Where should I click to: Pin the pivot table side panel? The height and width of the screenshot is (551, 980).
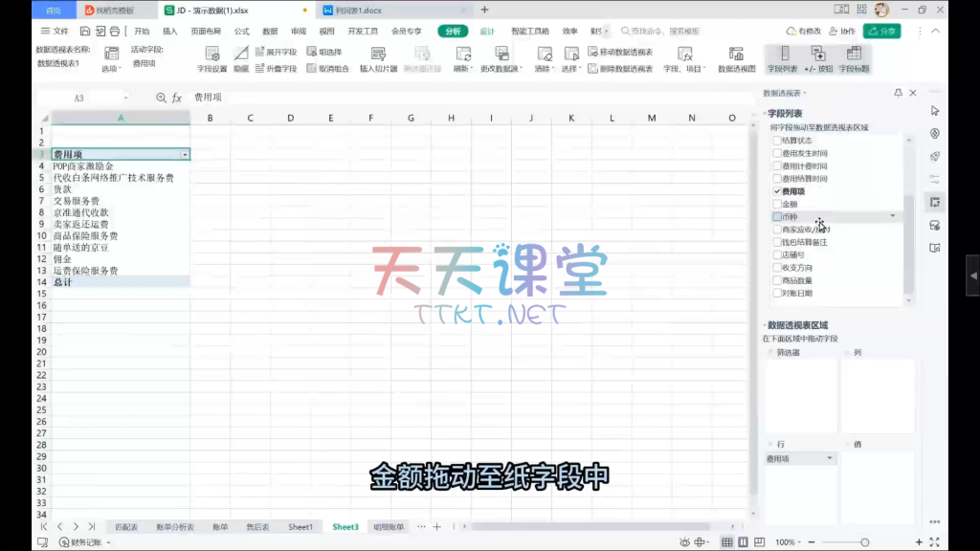pos(898,93)
